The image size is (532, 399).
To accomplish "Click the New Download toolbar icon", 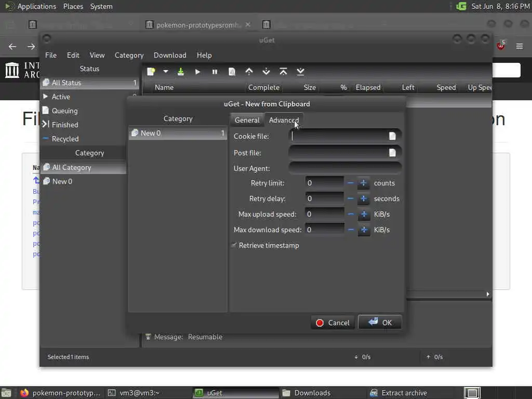I will [x=151, y=72].
